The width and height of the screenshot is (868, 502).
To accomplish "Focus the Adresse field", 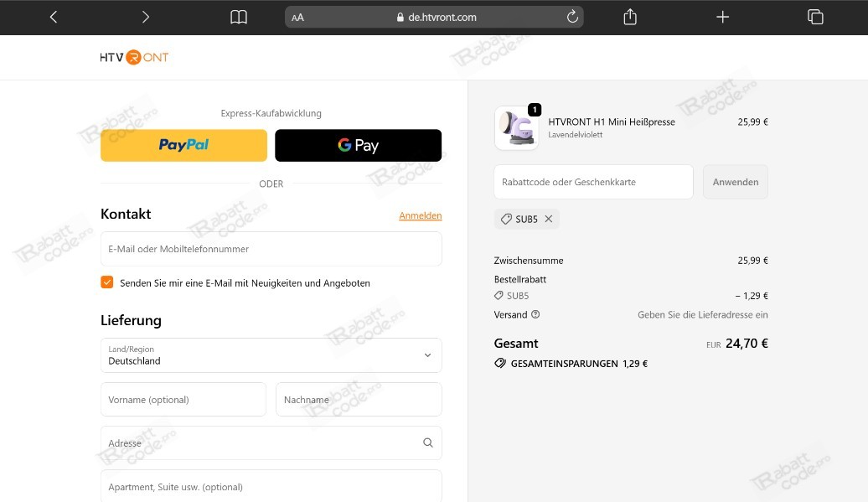I will coord(271,442).
